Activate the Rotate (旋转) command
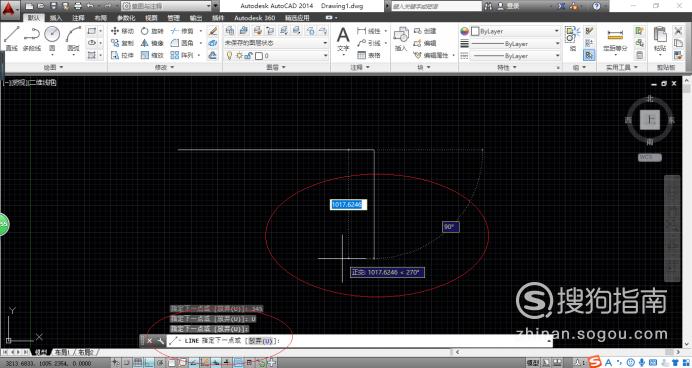The height and width of the screenshot is (368, 692). tap(152, 31)
